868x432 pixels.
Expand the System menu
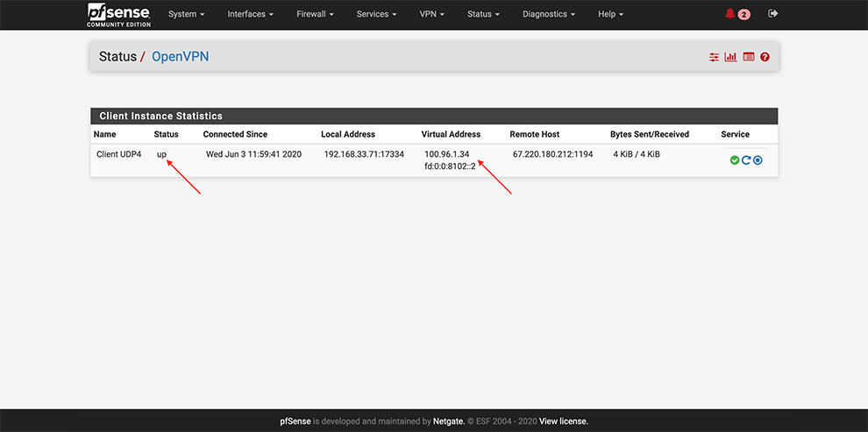coord(186,14)
